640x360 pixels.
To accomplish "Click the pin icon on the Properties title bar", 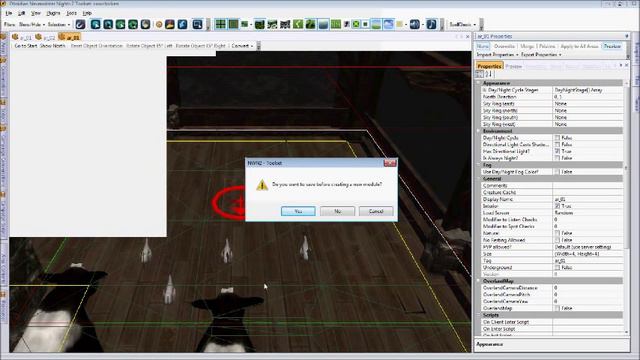I will click(627, 36).
